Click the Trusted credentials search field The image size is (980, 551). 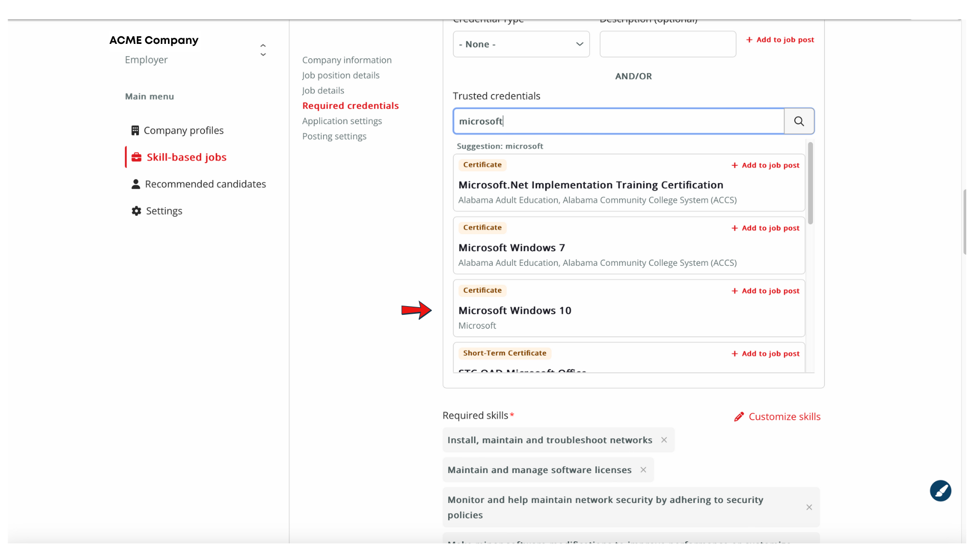619,121
